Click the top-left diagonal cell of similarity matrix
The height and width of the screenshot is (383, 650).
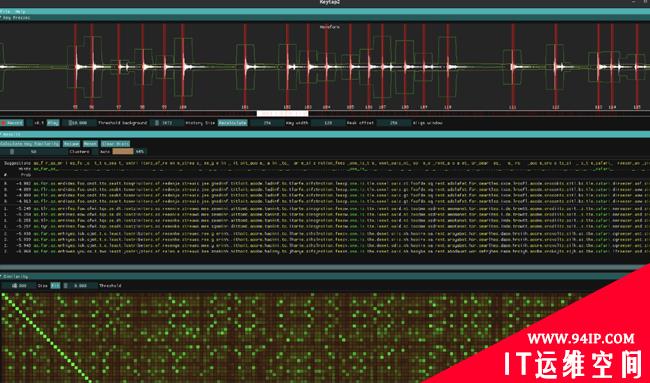(x=4, y=295)
